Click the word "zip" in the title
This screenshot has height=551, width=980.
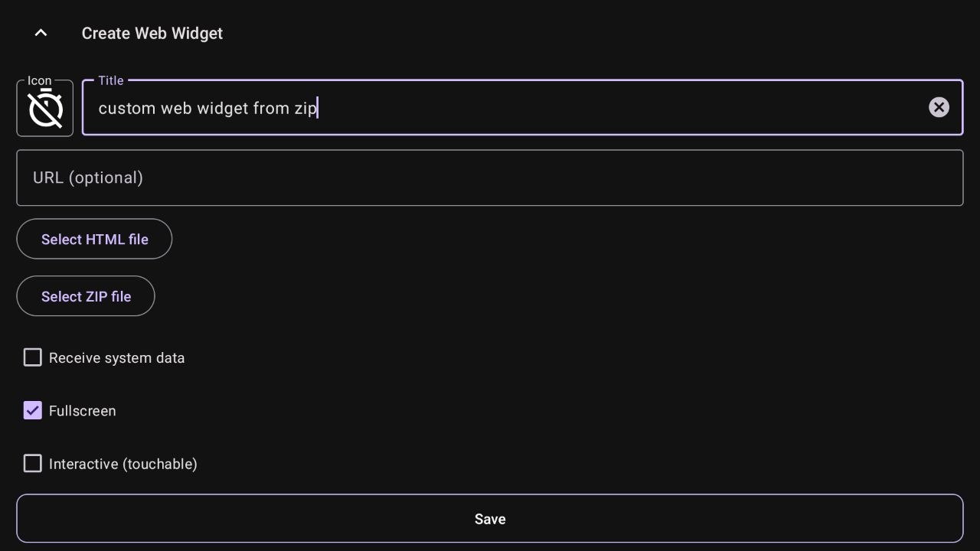click(x=305, y=109)
